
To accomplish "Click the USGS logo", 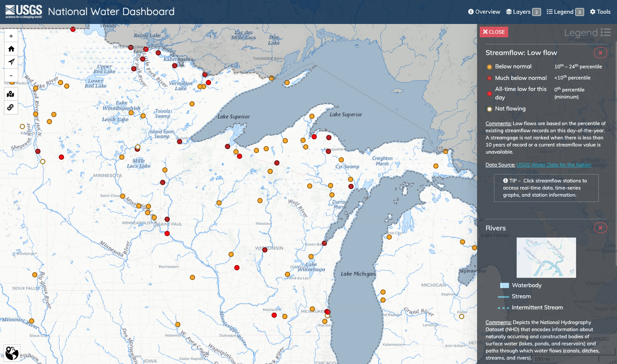I will (x=24, y=12).
